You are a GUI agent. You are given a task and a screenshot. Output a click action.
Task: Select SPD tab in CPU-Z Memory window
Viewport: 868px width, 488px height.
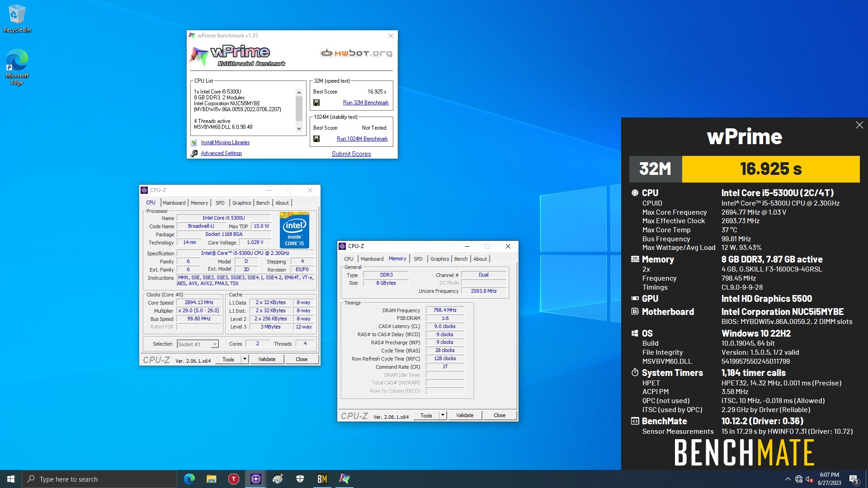pos(418,259)
